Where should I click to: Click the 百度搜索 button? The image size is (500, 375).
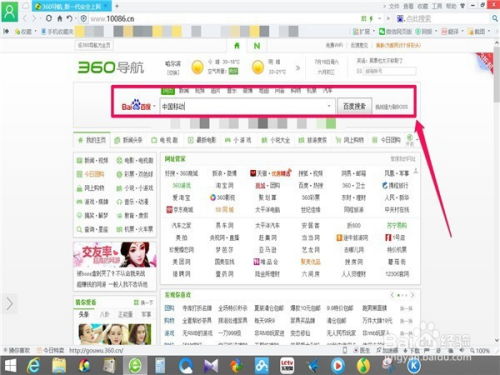(x=354, y=106)
